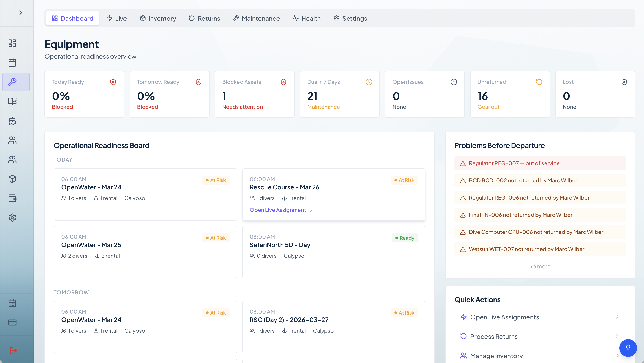The height and width of the screenshot is (363, 644).
Task: Open the book with checkmark sidebar icon
Action: coord(12,101)
